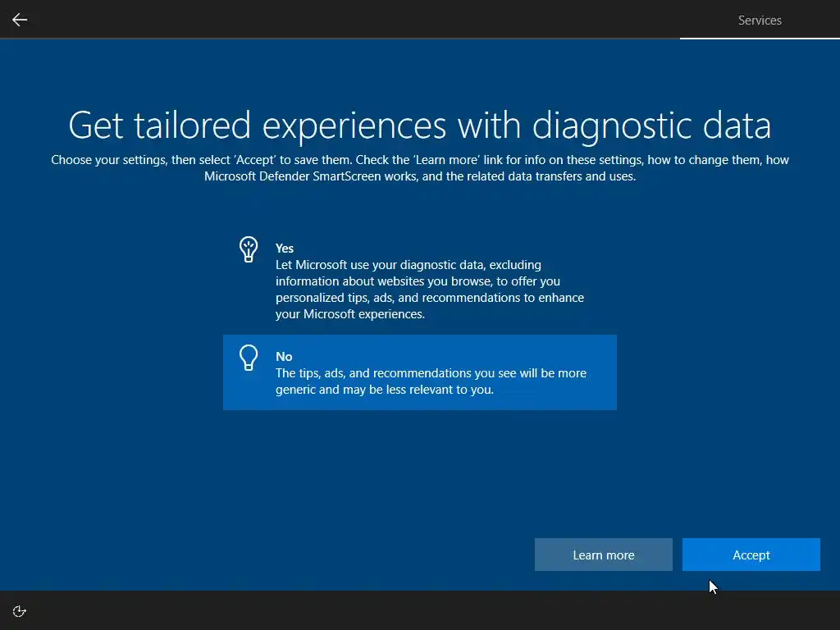Click the heading 'Get tailored experiences with diagnostic data'
The height and width of the screenshot is (630, 840).
[x=419, y=126]
